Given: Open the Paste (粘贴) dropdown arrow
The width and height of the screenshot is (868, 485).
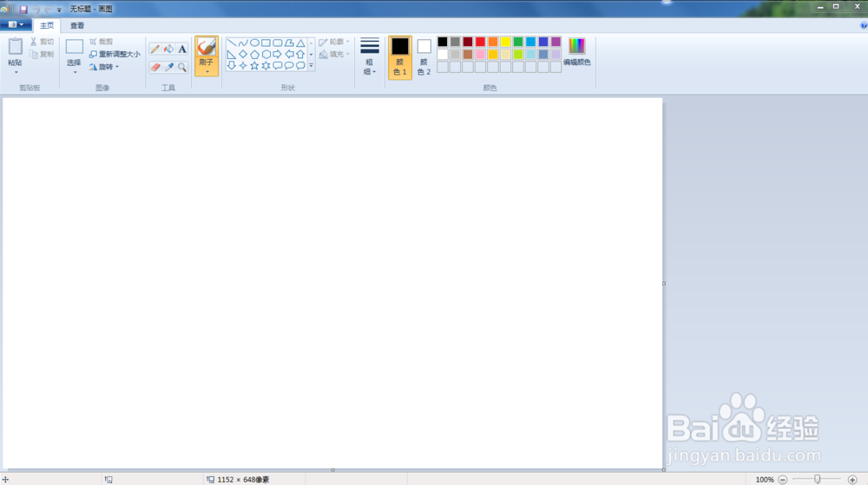Looking at the screenshot, I should [x=16, y=72].
